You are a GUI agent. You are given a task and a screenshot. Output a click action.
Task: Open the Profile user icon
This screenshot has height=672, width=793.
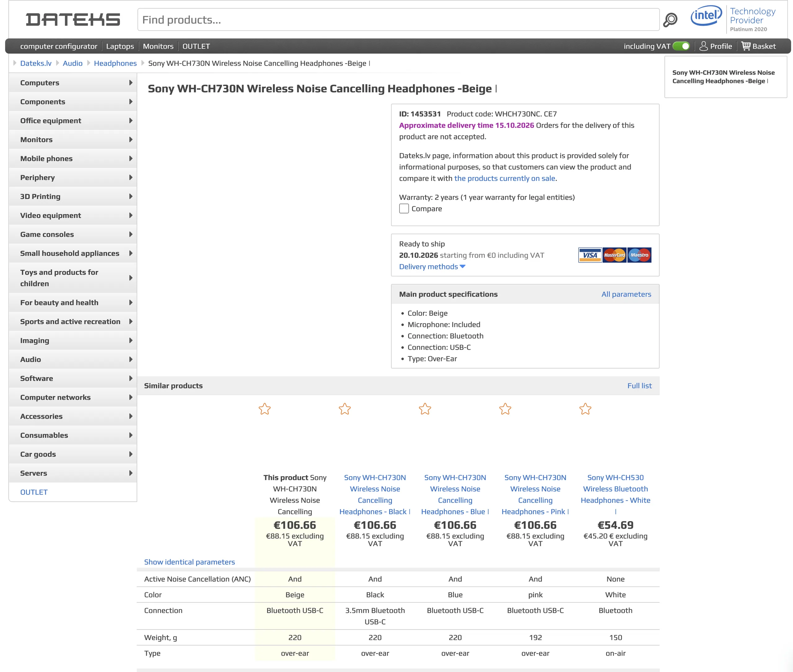point(703,46)
